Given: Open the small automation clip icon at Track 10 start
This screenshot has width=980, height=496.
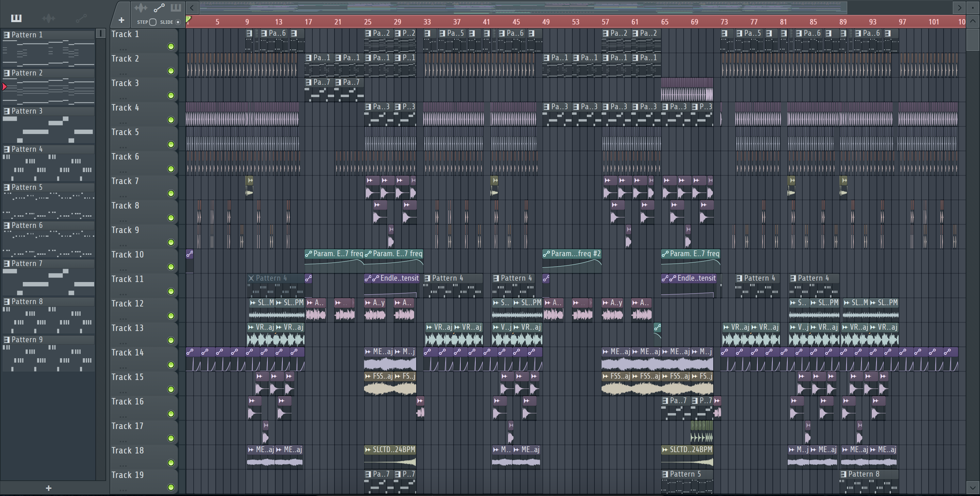Looking at the screenshot, I should tap(190, 254).
